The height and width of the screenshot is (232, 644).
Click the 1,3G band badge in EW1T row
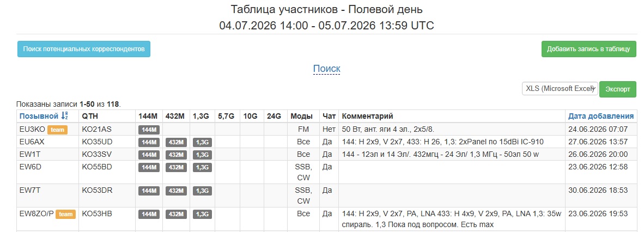203,155
